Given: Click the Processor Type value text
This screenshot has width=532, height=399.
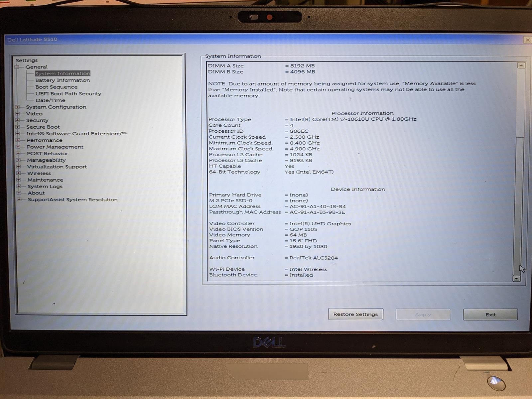Looking at the screenshot, I should (353, 119).
